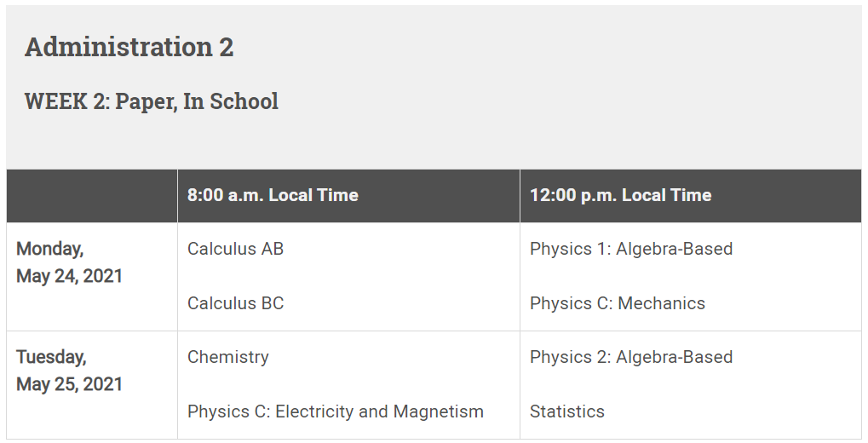The width and height of the screenshot is (868, 443).
Task: Click the Monday, May 24, 2021 row label
Action: point(69,262)
